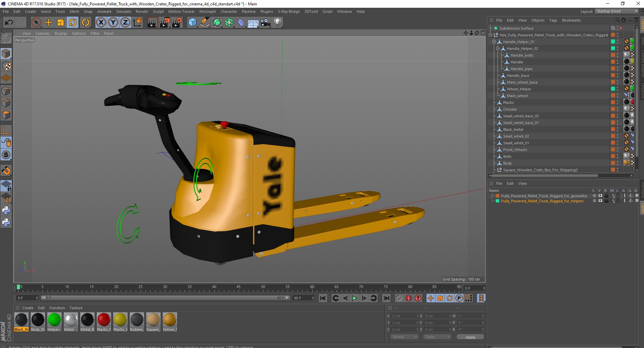The width and height of the screenshot is (644, 348).
Task: Toggle X axis lock
Action: tap(101, 22)
